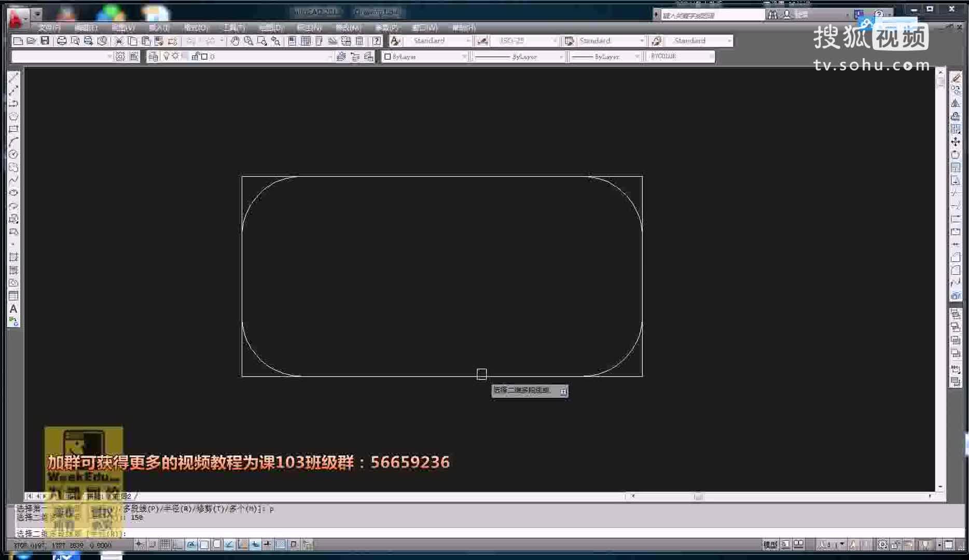
Task: Activate the Polyline drawing tool
Action: (x=14, y=104)
